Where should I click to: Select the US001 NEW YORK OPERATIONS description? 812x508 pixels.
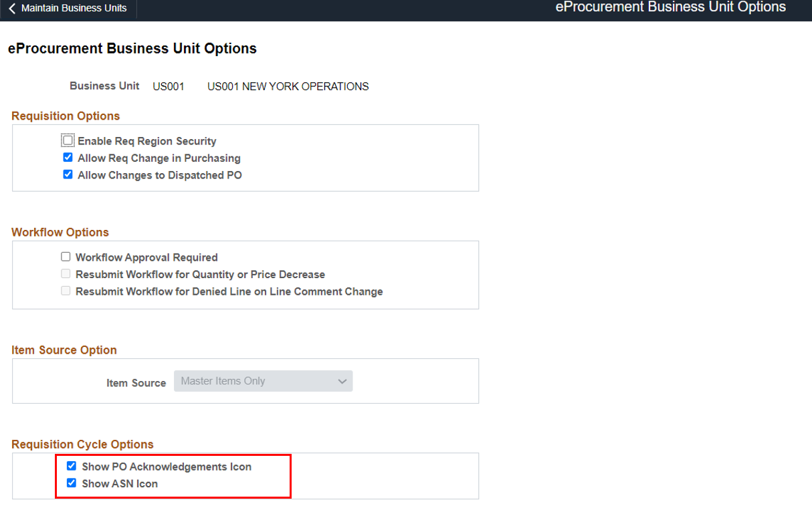(288, 86)
